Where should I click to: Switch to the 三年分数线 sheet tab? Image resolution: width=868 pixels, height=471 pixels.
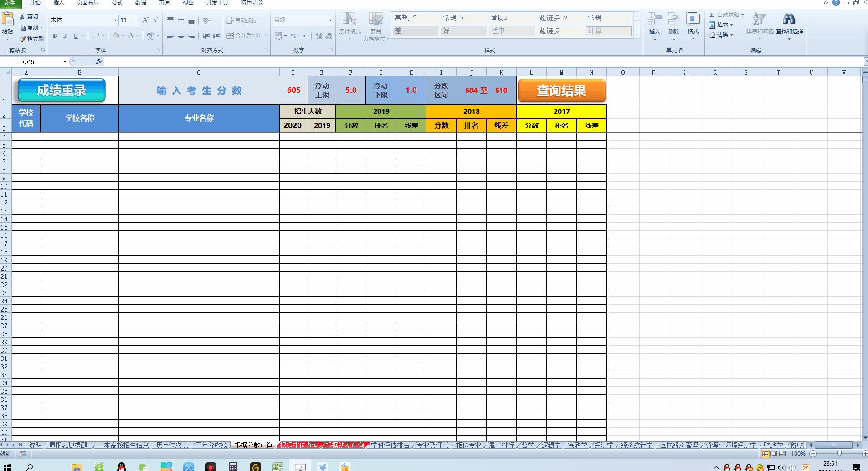click(211, 445)
